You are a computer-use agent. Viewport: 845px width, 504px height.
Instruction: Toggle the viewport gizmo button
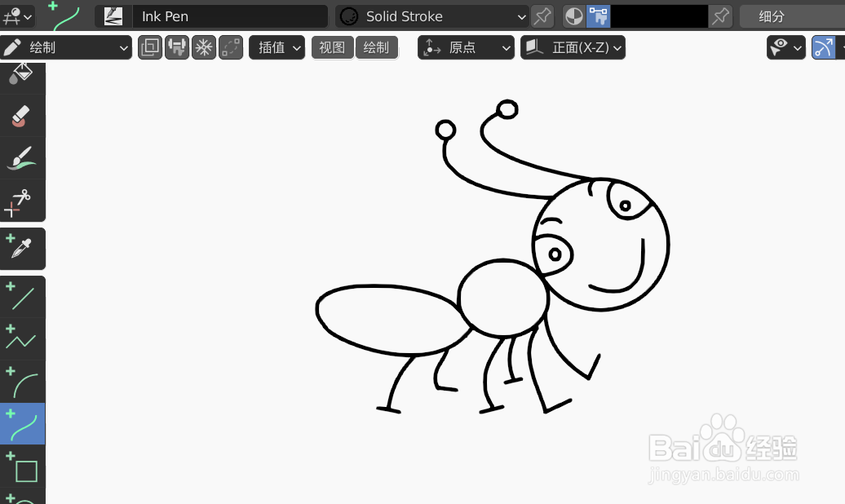click(x=824, y=47)
